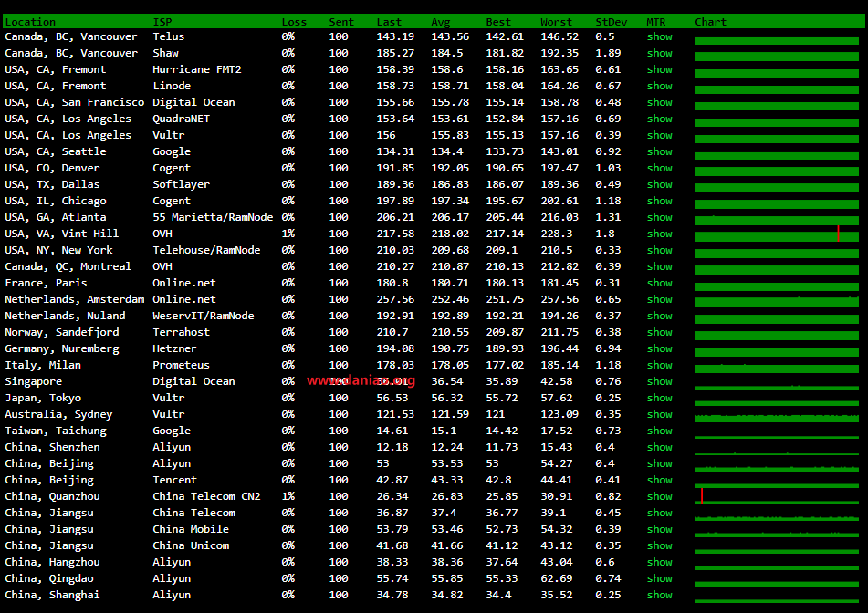868x613 pixels.
Task: Show MTR for Shenzhen Aliyun
Action: tap(659, 447)
